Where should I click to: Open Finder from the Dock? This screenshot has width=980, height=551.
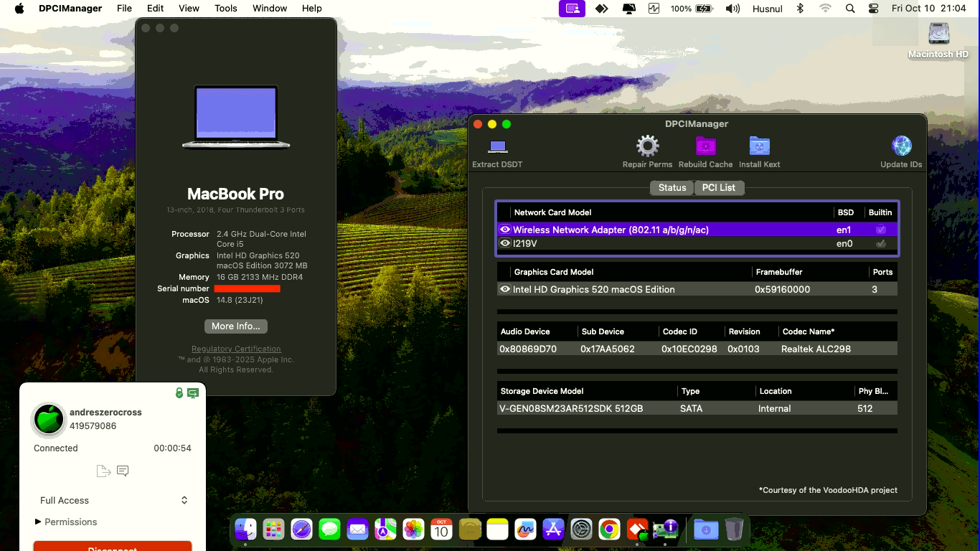tap(245, 530)
